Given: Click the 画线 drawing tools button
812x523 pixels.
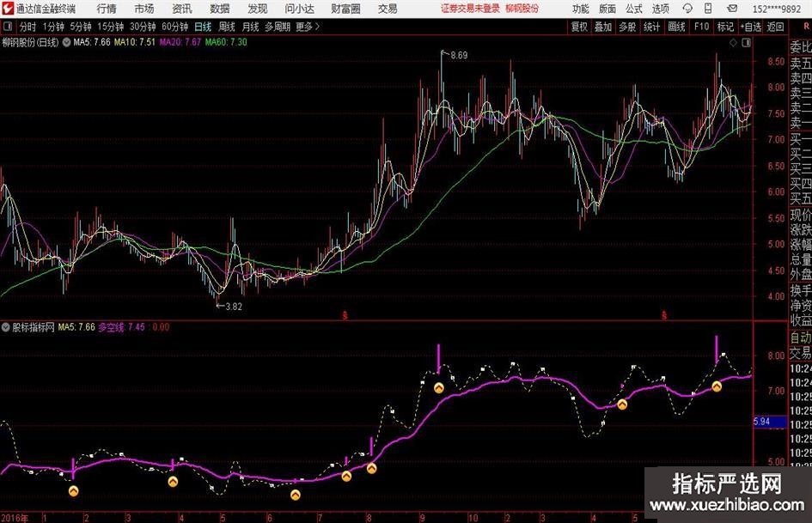Looking at the screenshot, I should [x=677, y=27].
